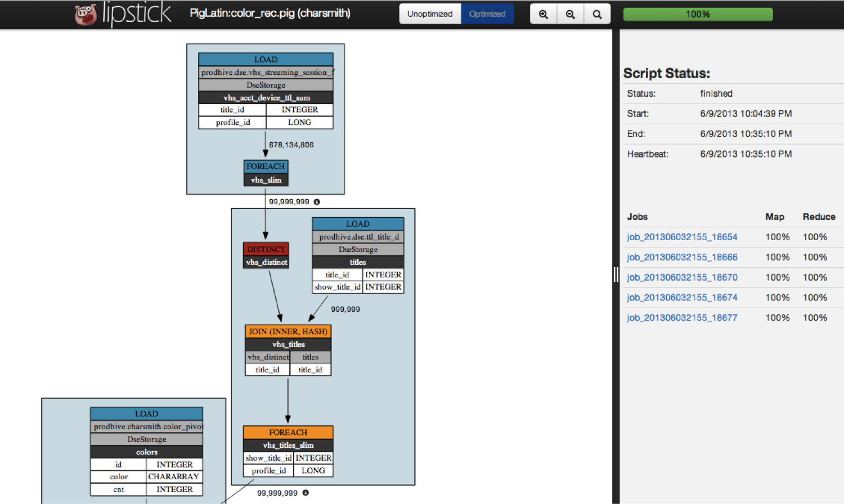Image resolution: width=844 pixels, height=504 pixels.
Task: Click the Lipstick pig logo
Action: tap(86, 15)
